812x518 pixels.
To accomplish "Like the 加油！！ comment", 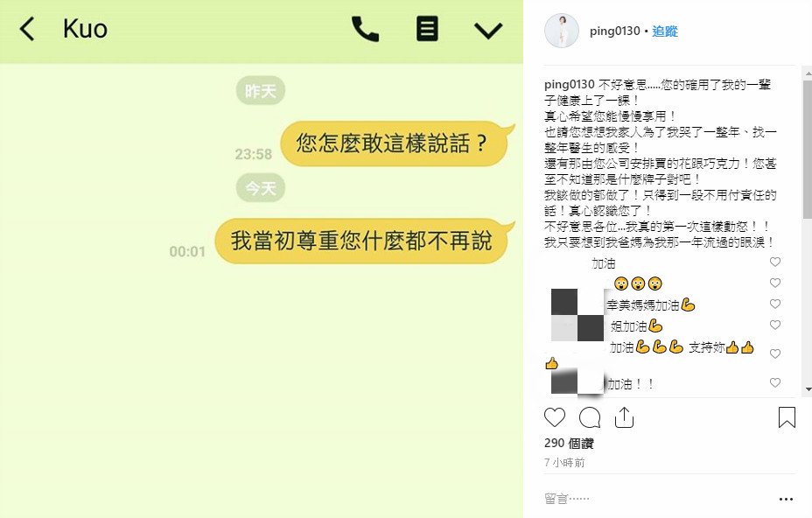I will (775, 382).
